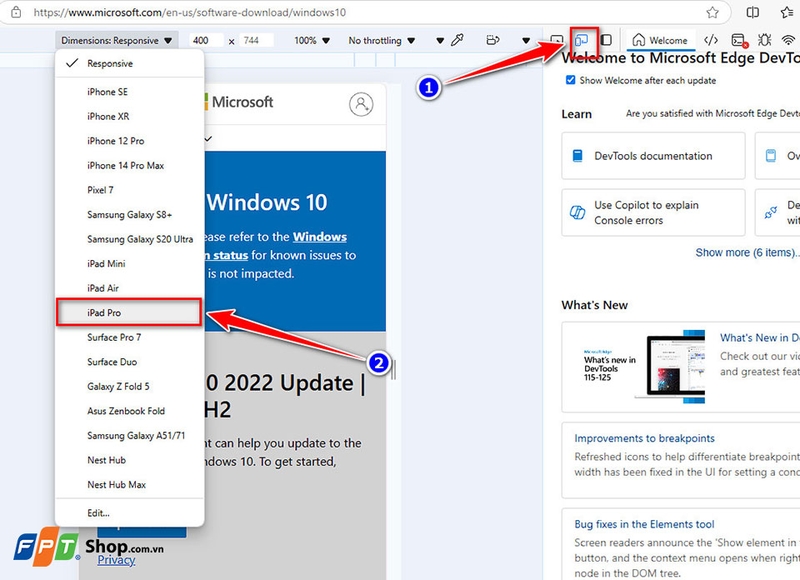800x580 pixels.
Task: Open Edit... in the device menu
Action: click(130, 513)
